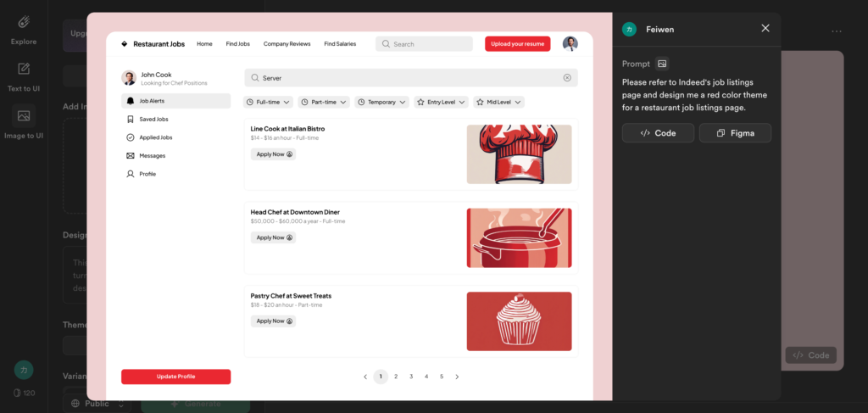This screenshot has height=413, width=868.
Task: Select page 4 in pagination
Action: tap(426, 377)
